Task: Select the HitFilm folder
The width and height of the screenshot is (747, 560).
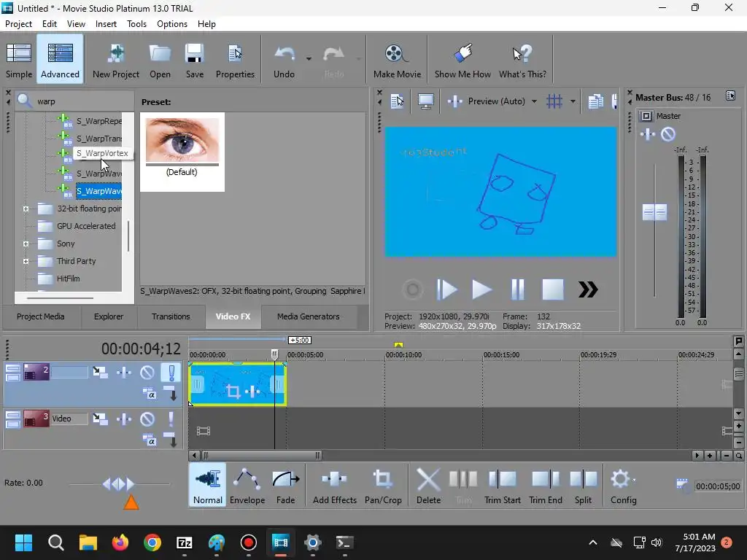Action: 68,279
